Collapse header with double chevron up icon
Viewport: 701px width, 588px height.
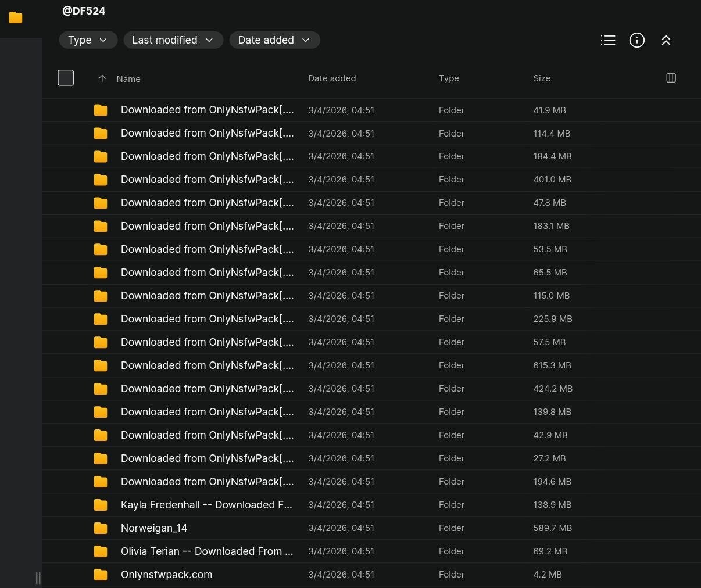coord(666,40)
